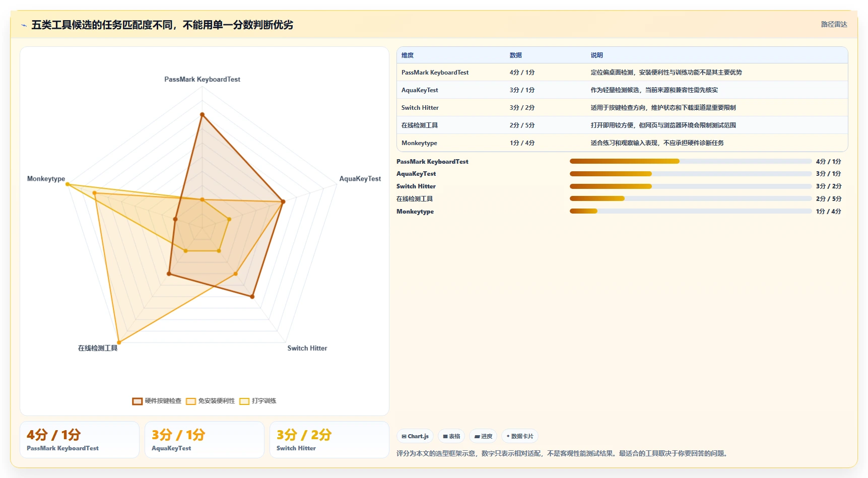Click the 4分 / 1分 cell in the table
Screen dimensions: 868x478
pos(522,73)
